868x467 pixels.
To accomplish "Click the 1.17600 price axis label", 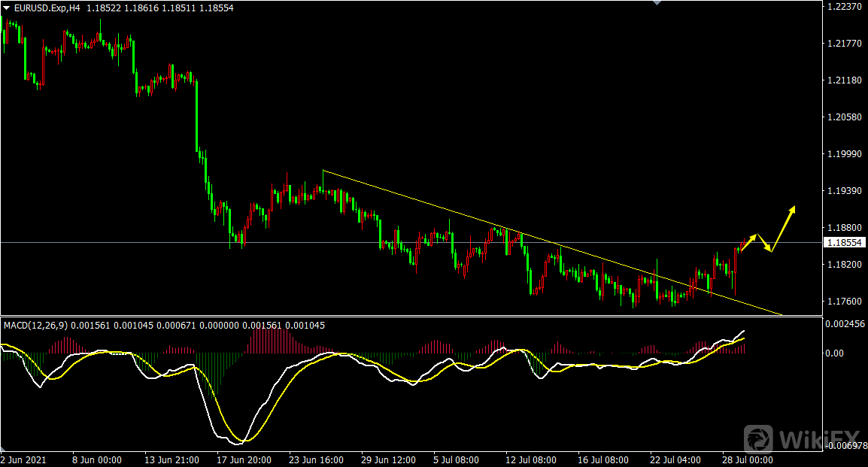I will pyautogui.click(x=843, y=302).
